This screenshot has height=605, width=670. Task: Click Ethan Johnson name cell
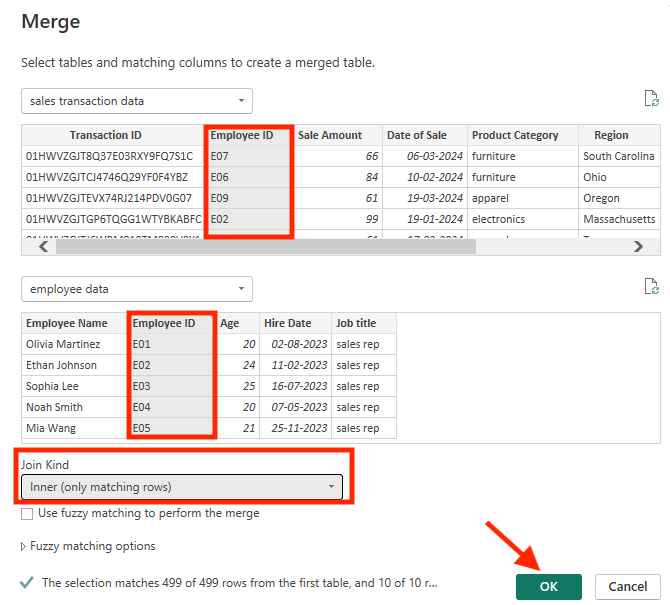tap(74, 365)
